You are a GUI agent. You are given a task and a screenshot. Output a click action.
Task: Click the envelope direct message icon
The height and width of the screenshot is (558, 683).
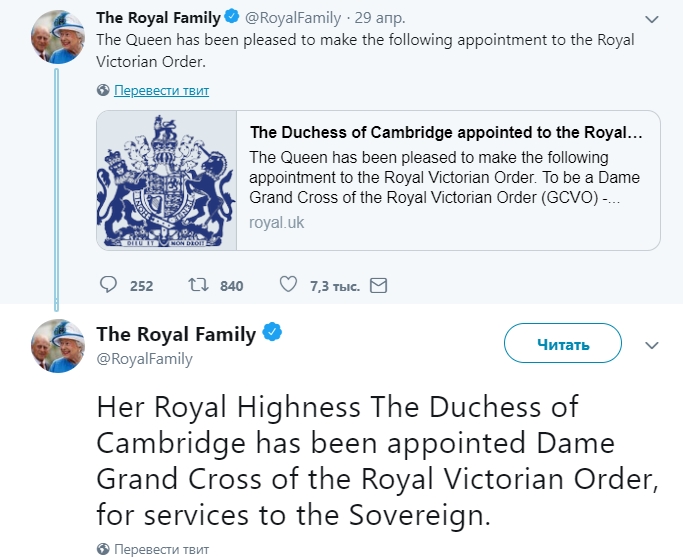point(378,285)
